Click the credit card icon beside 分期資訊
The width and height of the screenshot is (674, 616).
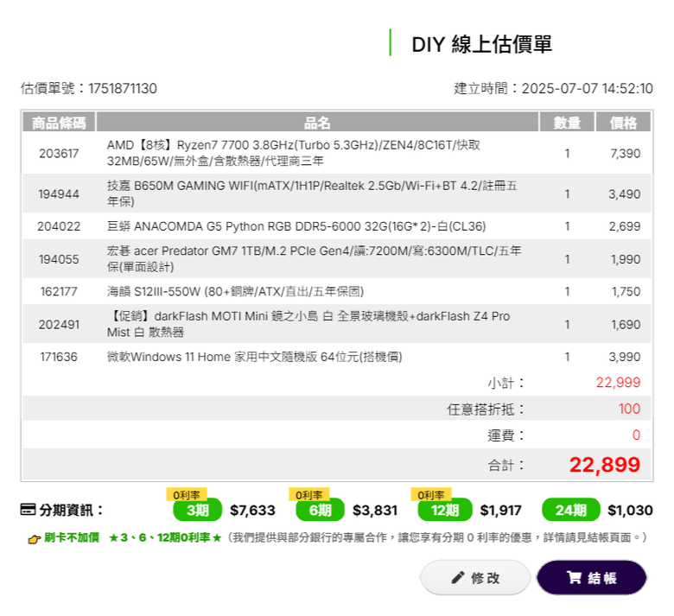(x=28, y=510)
